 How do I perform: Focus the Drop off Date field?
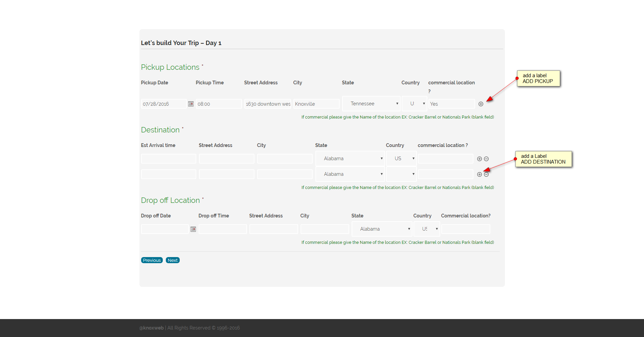coord(165,229)
